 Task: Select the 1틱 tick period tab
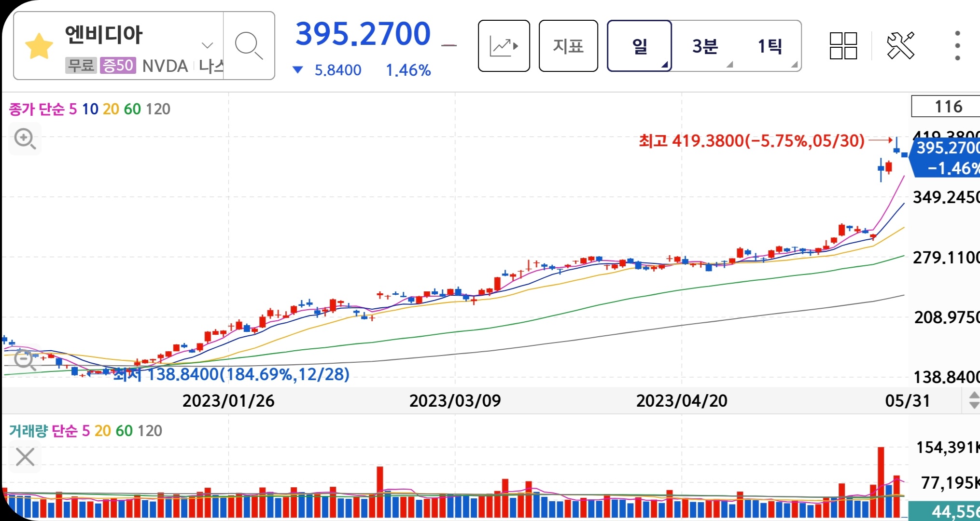[770, 46]
